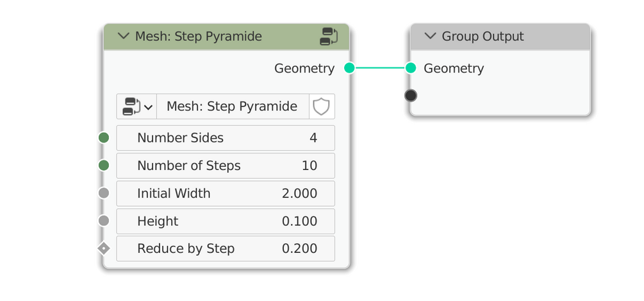Click empty dark socket on Group Output

411,96
